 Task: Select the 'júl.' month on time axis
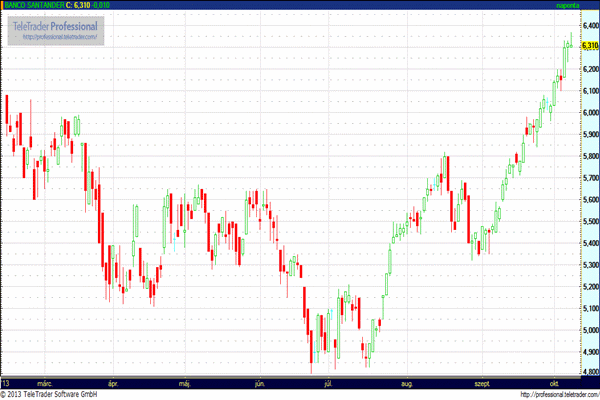click(x=329, y=382)
